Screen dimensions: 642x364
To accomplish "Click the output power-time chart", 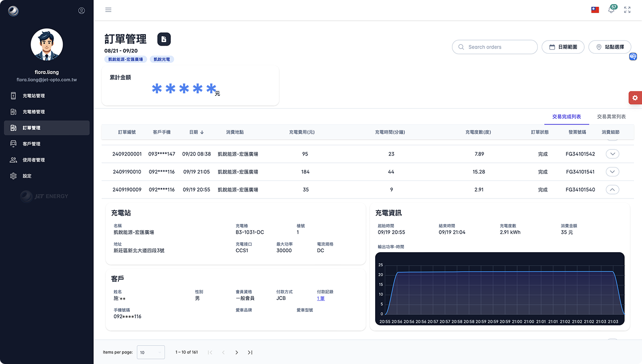I will [x=500, y=288].
